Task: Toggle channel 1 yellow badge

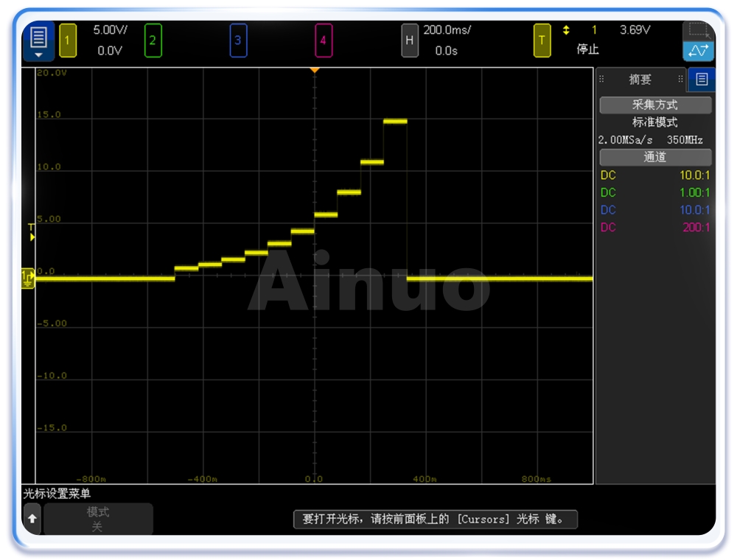Action: [67, 41]
